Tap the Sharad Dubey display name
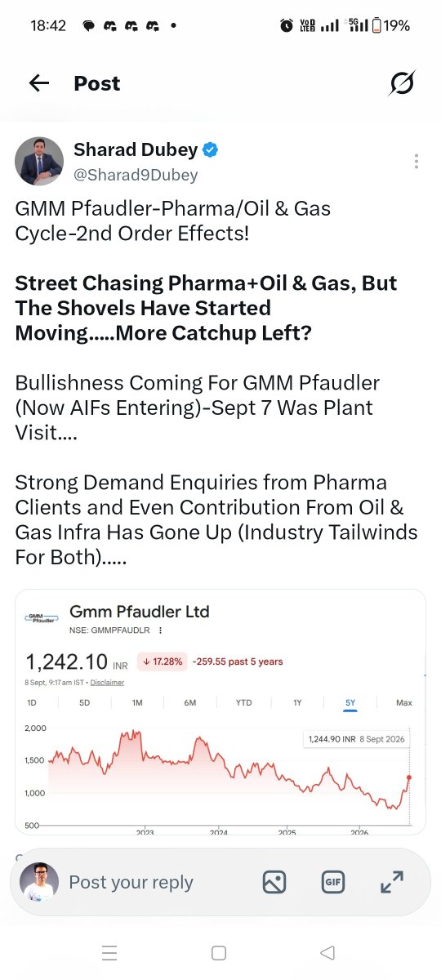Image resolution: width=441 pixels, height=980 pixels. pos(136,150)
